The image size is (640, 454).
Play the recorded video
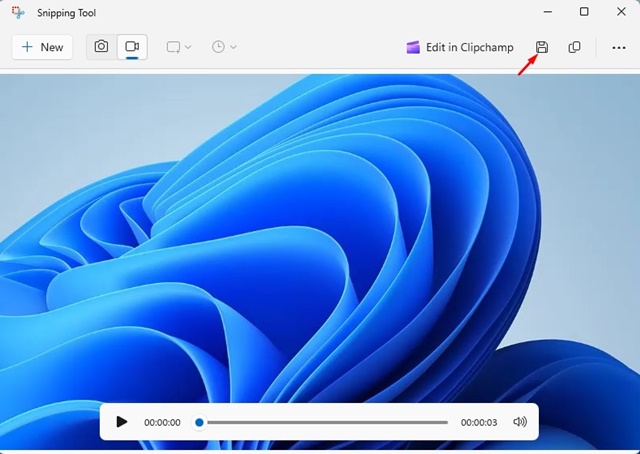122,422
